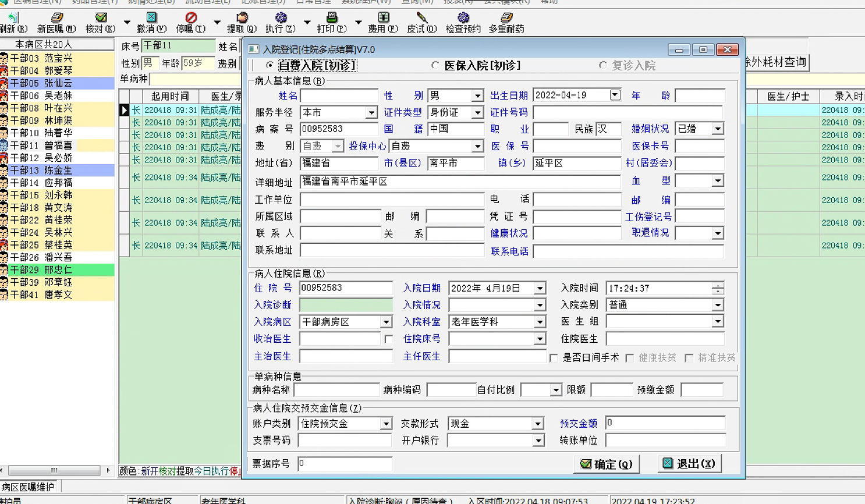The width and height of the screenshot is (865, 504).
Task: Click patient icon beside 干部06 吴老妹
Action: point(4,95)
